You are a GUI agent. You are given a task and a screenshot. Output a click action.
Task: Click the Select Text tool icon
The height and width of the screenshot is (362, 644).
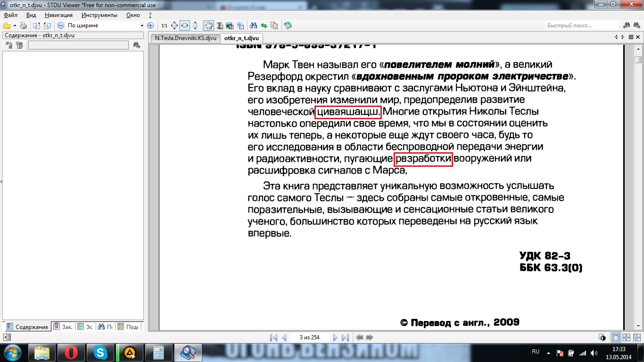219,25
